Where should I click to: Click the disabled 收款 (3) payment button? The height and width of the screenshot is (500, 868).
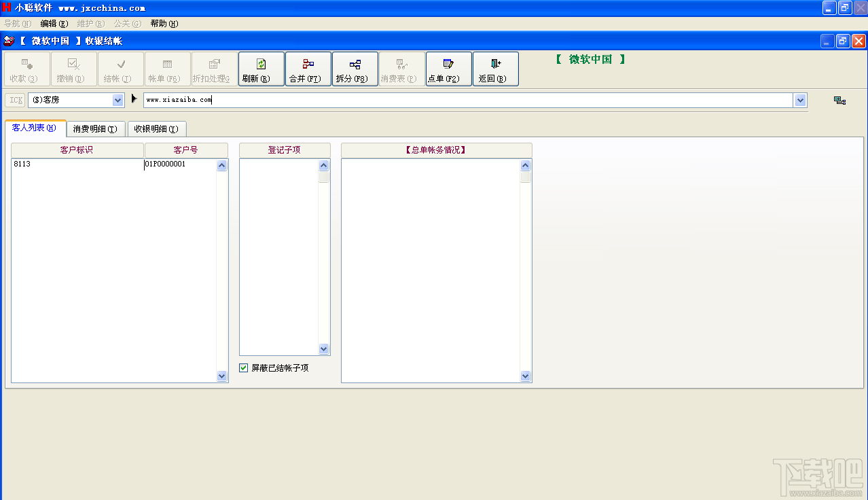click(27, 69)
